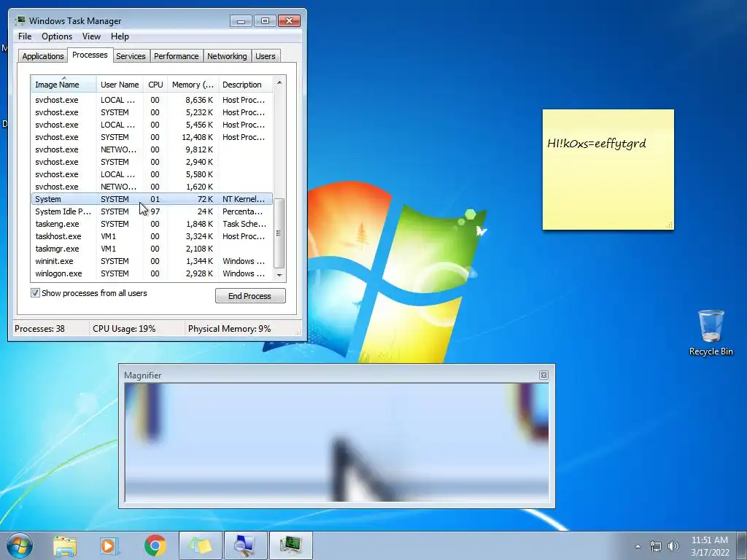Select the System process row

[x=152, y=199]
